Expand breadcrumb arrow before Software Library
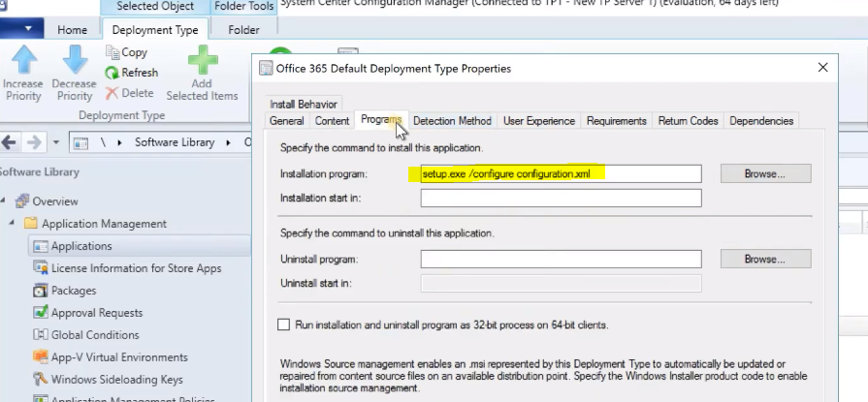The width and height of the screenshot is (868, 402). [x=119, y=142]
